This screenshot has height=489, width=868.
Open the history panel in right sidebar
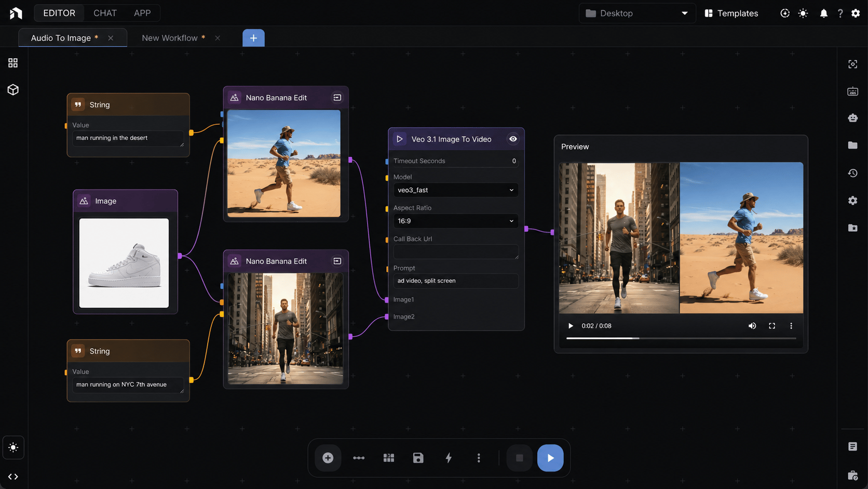[x=852, y=173]
